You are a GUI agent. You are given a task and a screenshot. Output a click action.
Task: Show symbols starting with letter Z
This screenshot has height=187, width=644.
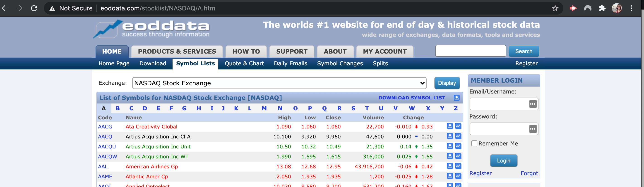tap(456, 108)
